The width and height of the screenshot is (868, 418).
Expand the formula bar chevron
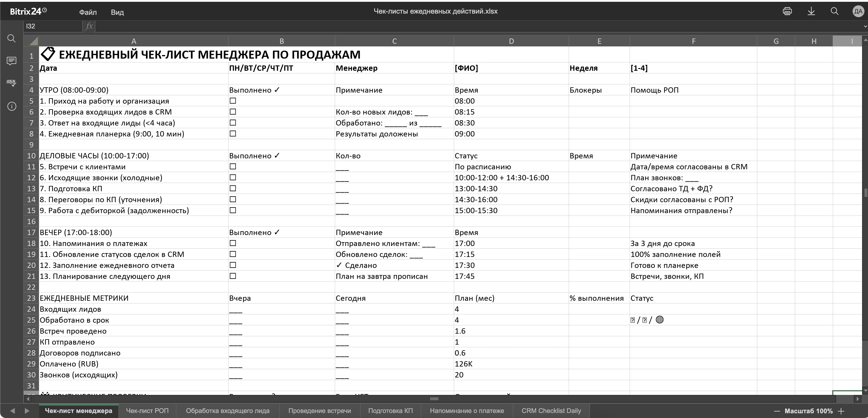[865, 26]
